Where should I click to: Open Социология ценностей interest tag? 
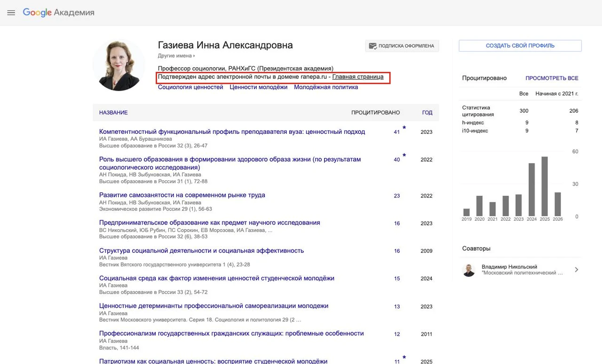click(190, 87)
